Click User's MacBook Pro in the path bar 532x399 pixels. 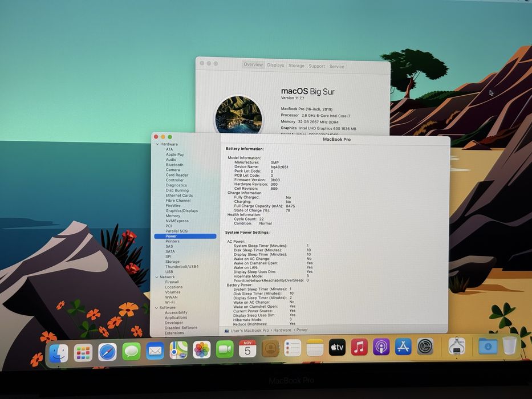click(247, 330)
